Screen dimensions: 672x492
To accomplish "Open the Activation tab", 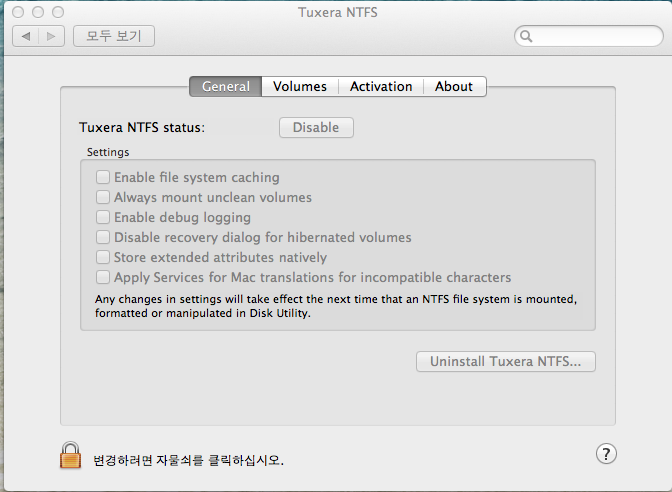I will (x=381, y=87).
